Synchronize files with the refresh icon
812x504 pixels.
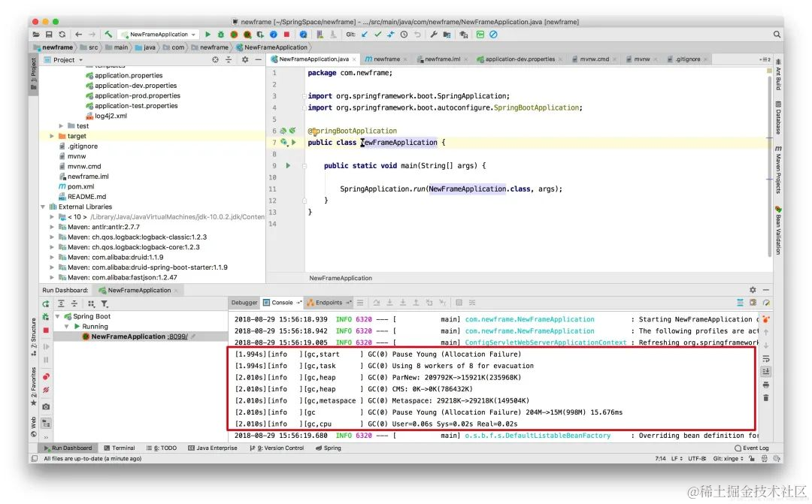click(62, 34)
